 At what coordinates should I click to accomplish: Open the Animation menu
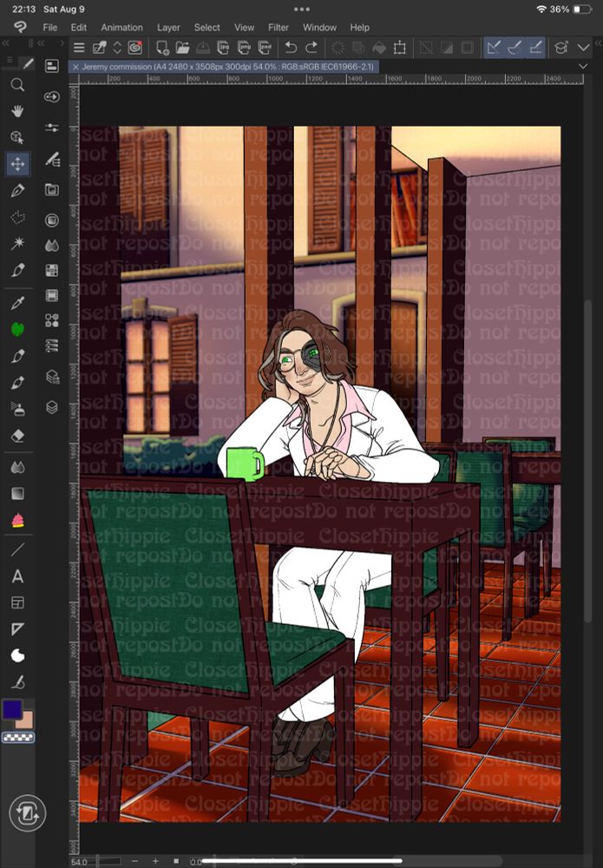click(x=121, y=27)
